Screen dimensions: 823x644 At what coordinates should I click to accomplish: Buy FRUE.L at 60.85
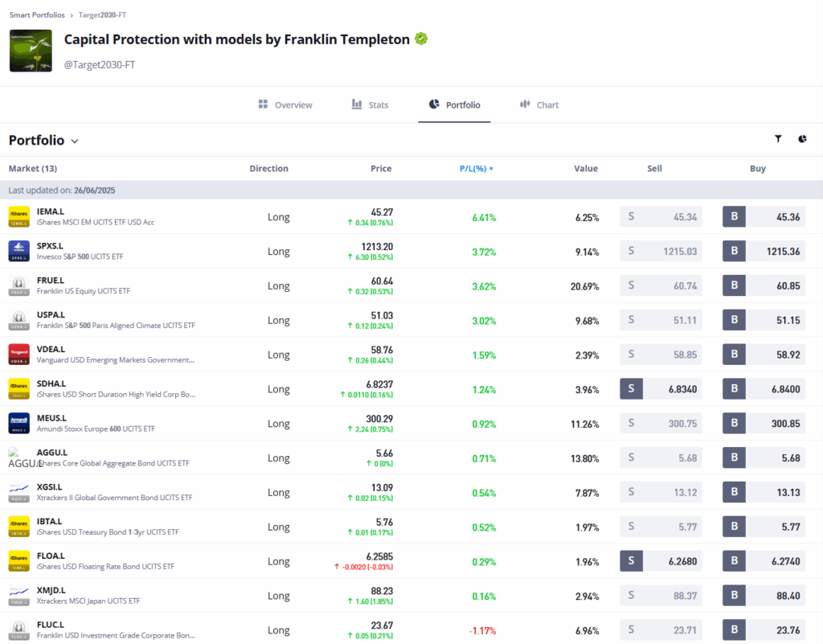764,285
